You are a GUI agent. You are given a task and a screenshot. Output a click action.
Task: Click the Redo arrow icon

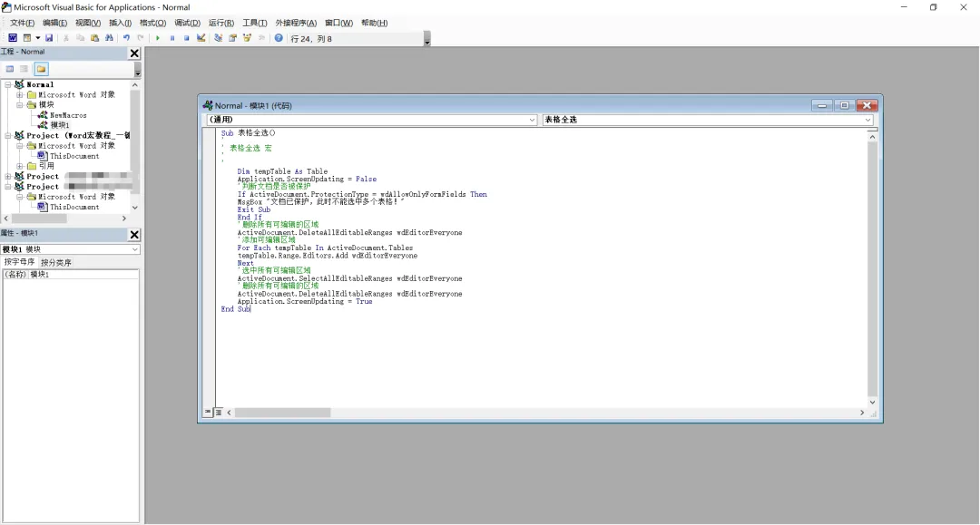point(141,38)
